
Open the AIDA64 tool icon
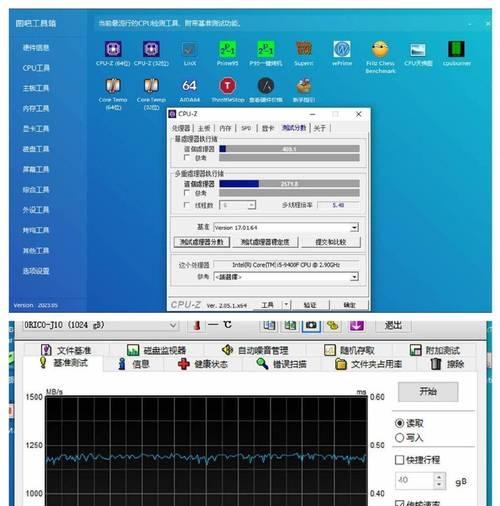tap(189, 86)
